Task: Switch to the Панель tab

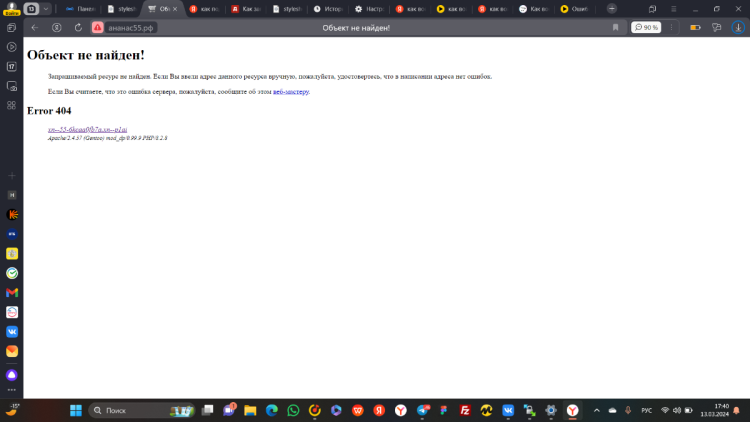Action: [x=81, y=9]
